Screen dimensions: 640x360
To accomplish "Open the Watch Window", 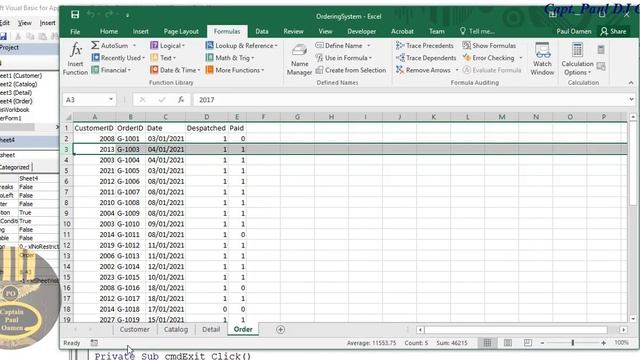I will click(542, 59).
